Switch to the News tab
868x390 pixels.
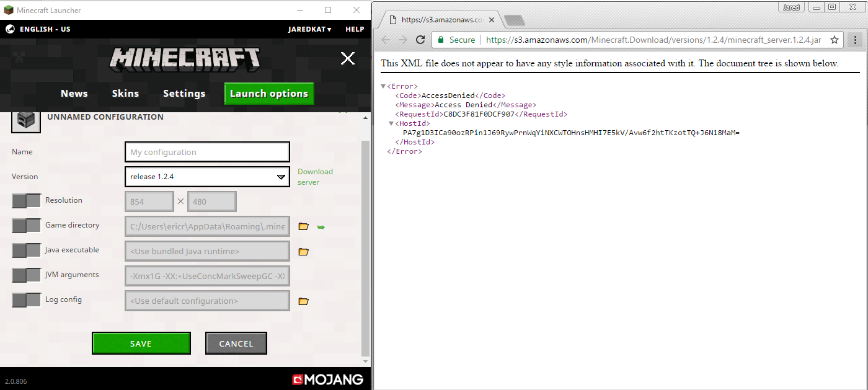pyautogui.click(x=74, y=94)
